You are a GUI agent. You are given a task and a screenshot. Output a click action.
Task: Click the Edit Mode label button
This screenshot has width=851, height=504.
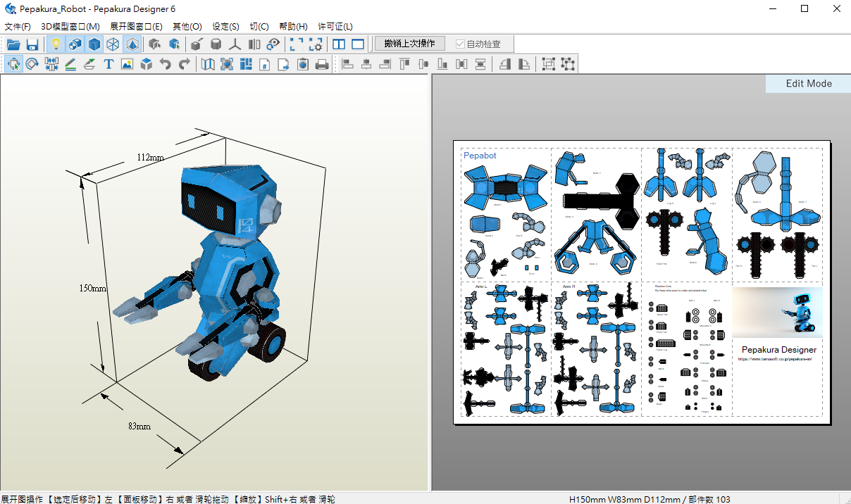(809, 84)
